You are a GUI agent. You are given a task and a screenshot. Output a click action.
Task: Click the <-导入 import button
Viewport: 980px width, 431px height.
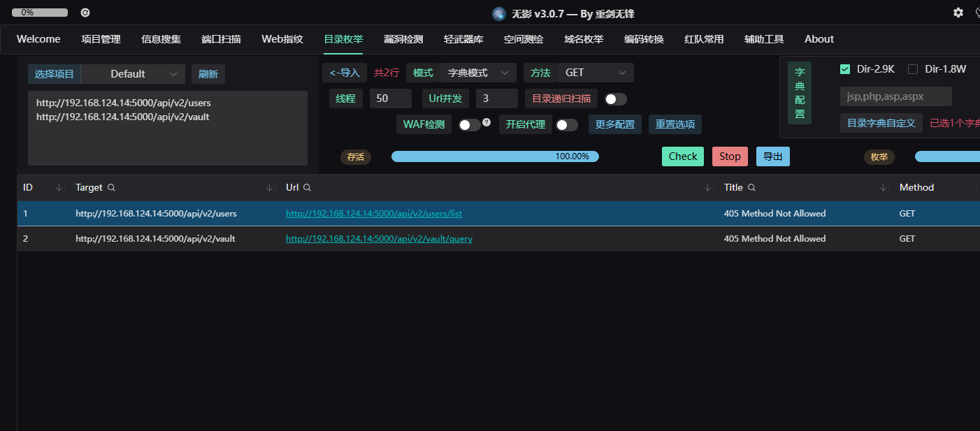click(x=345, y=73)
